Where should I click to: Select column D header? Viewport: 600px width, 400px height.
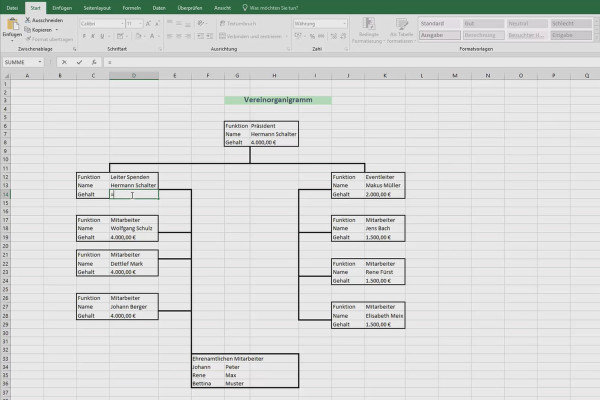click(134, 76)
